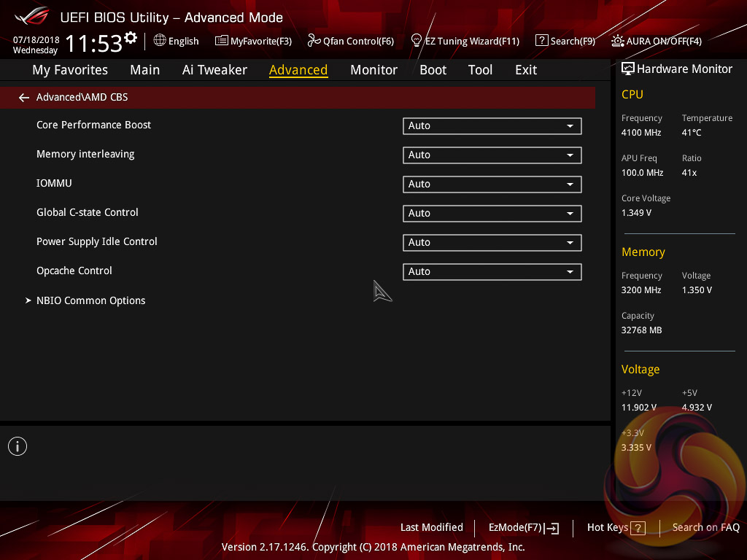The width and height of the screenshot is (747, 560).
Task: Click the Hardware Monitor screen icon
Action: click(628, 69)
